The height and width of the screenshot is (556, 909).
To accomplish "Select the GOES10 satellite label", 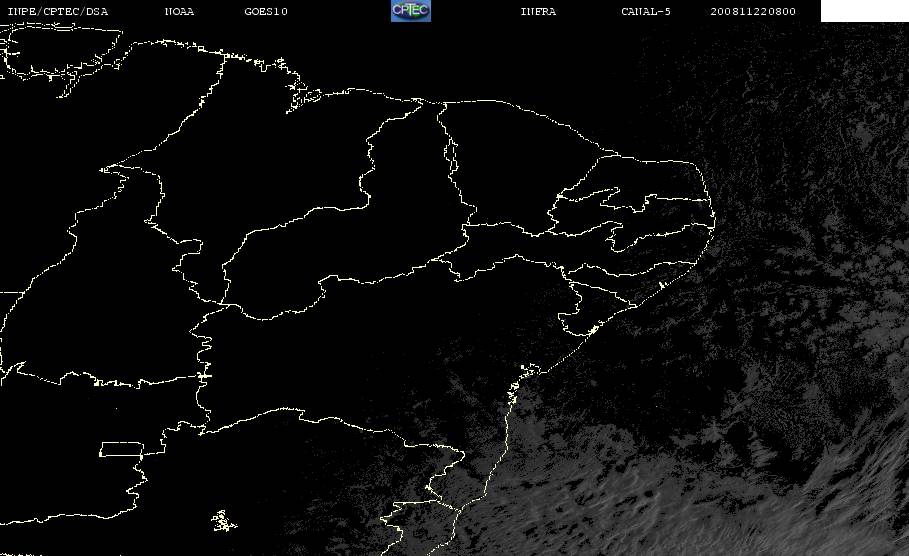I will pos(266,11).
